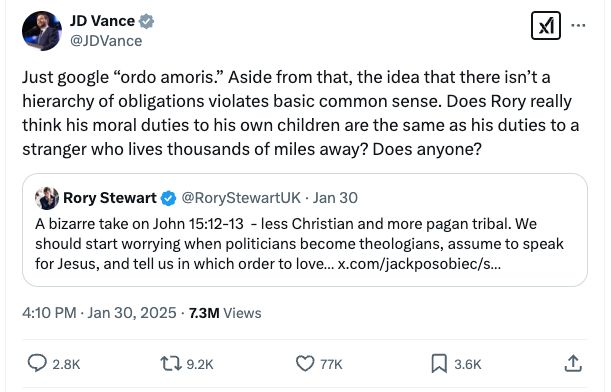Open Rory Stewart's avatar in quoted post
Screen dimensions: 611x392
tap(47, 198)
